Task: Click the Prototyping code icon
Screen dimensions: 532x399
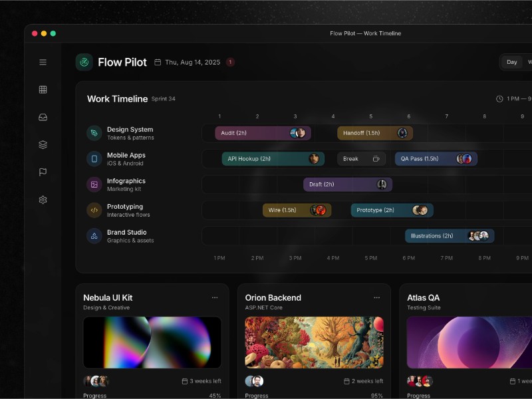Action: (94, 210)
